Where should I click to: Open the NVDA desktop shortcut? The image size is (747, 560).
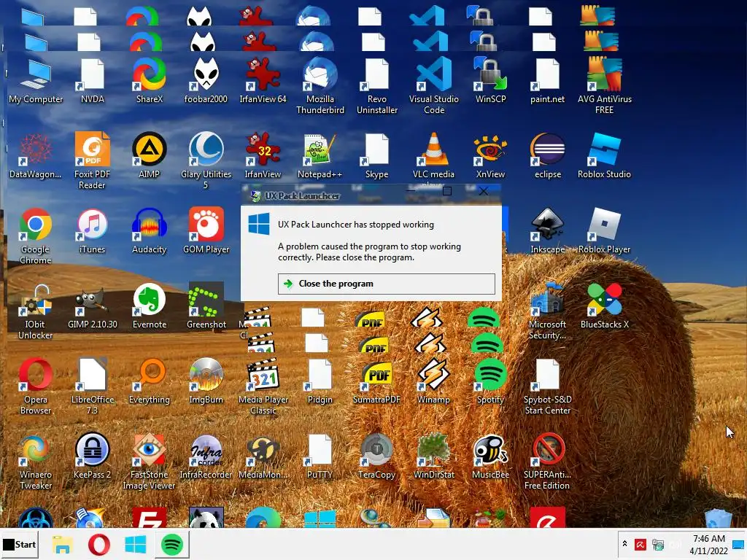93,82
